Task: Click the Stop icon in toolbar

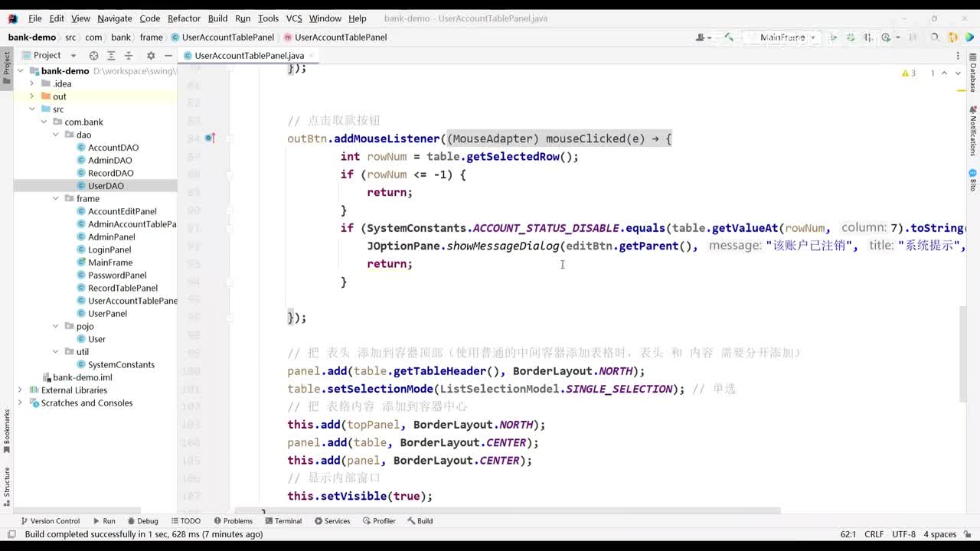Action: 913,37
